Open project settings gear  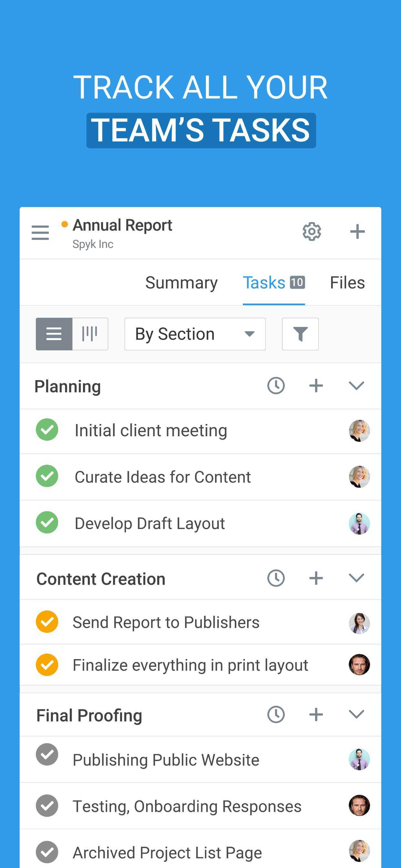click(x=311, y=232)
